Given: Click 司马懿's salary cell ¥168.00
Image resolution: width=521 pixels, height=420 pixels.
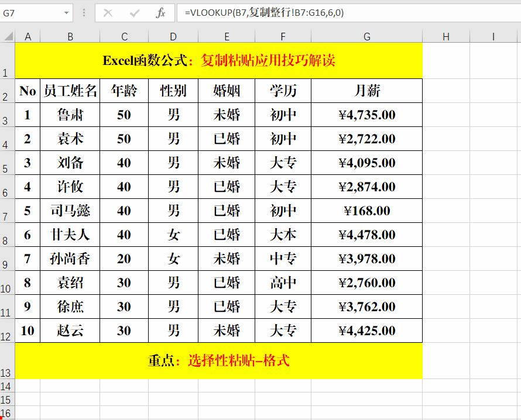Looking at the screenshot, I should pos(366,211).
